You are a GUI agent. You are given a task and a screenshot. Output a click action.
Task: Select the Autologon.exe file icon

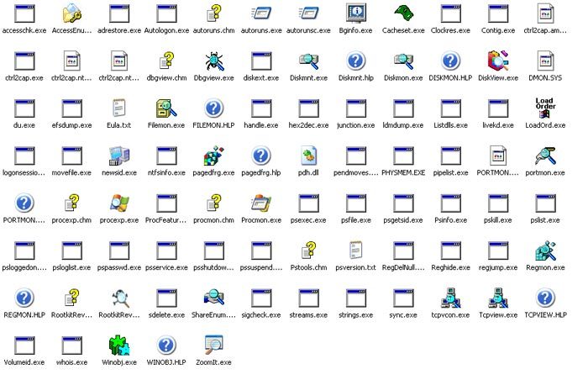[166, 14]
